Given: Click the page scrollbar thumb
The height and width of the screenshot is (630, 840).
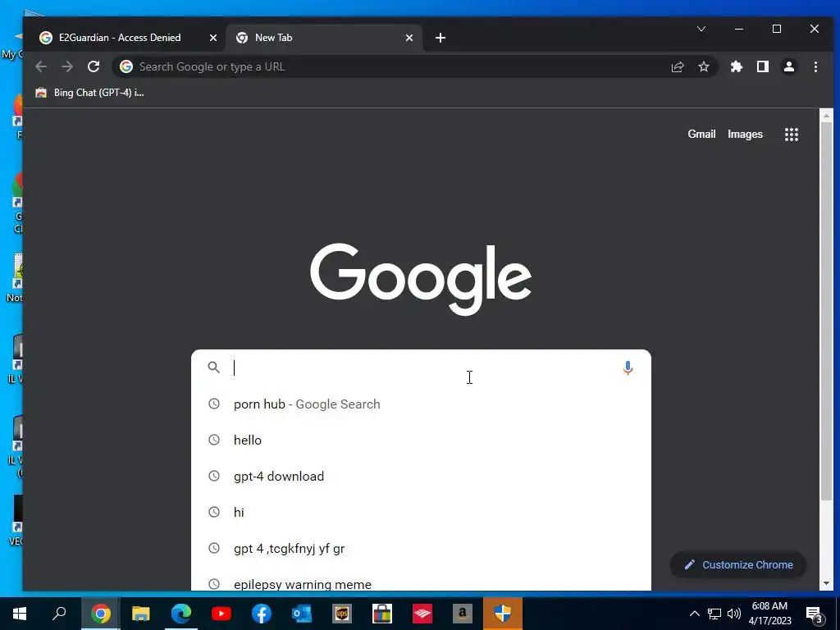Looking at the screenshot, I should pyautogui.click(x=826, y=311).
